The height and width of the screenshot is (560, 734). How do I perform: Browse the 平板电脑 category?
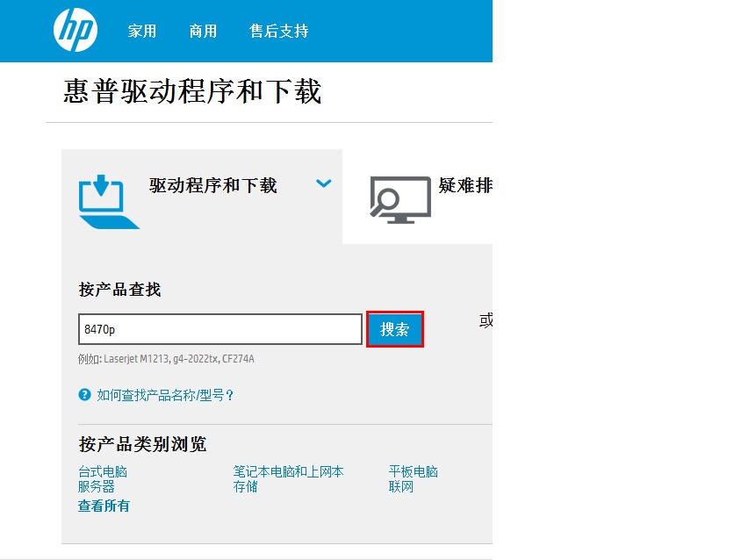[413, 472]
